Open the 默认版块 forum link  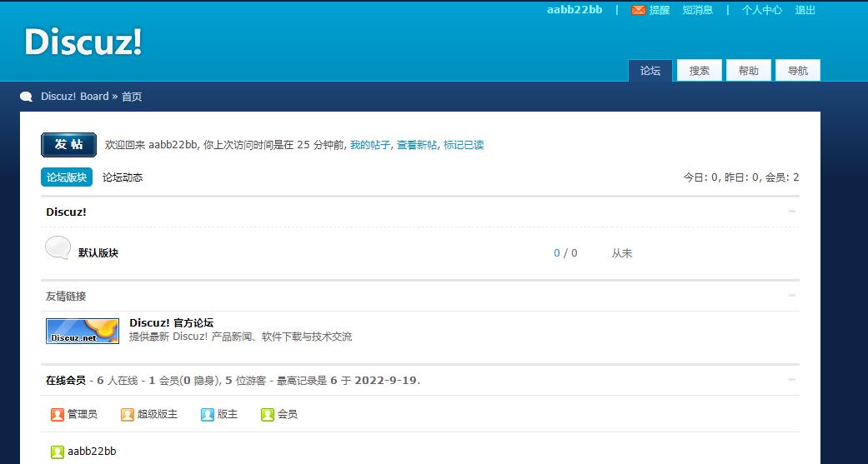[98, 253]
